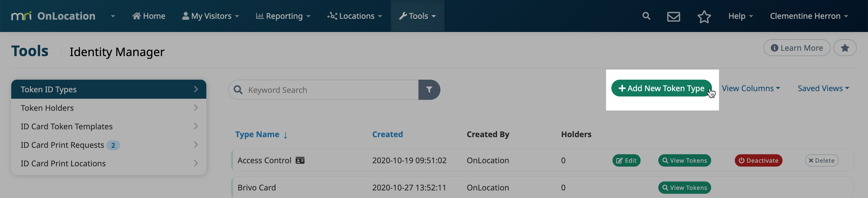Click Edit for Access Control row
The height and width of the screenshot is (198, 868).
coord(626,160)
